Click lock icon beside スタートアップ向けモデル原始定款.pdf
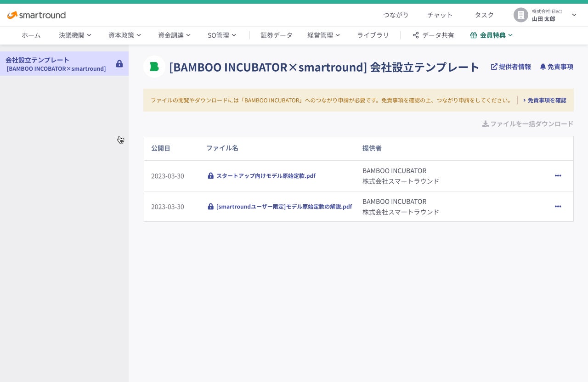This screenshot has height=382, width=588. [x=211, y=176]
